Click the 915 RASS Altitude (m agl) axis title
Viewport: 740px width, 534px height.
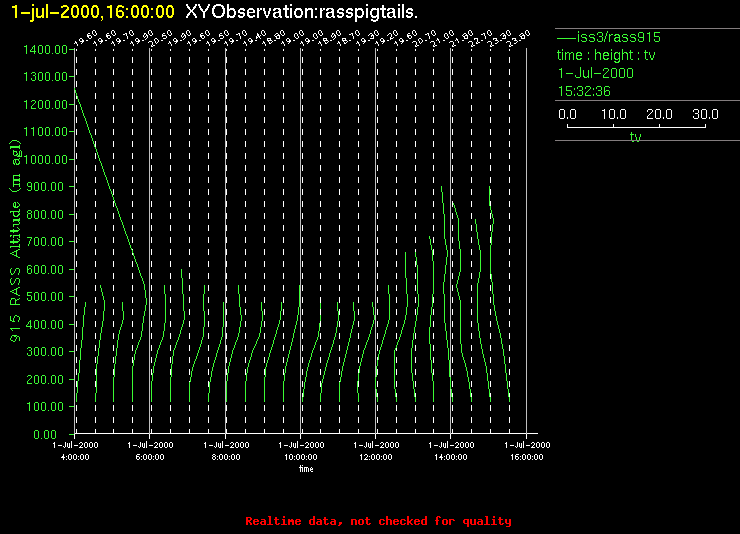[x=16, y=241]
